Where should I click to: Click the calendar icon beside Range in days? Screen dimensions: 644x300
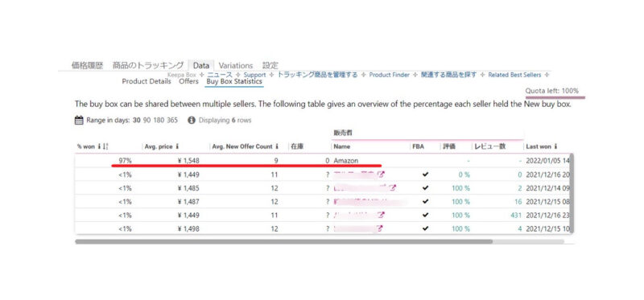click(79, 121)
